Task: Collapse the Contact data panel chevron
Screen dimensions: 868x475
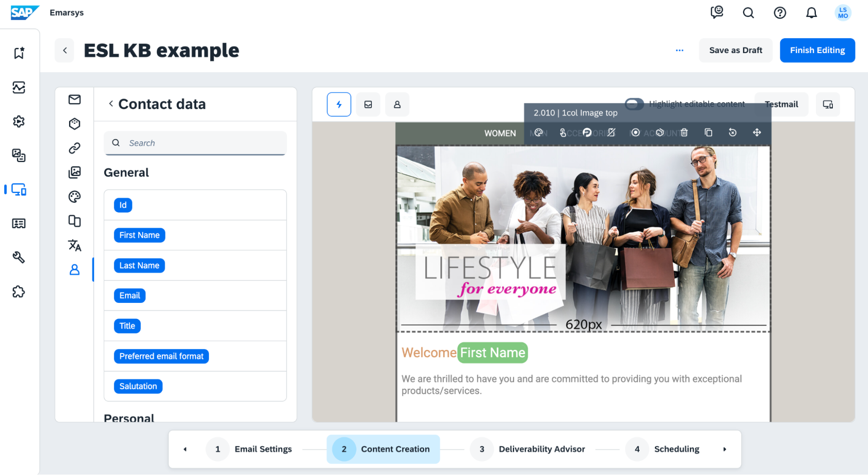Action: click(111, 103)
